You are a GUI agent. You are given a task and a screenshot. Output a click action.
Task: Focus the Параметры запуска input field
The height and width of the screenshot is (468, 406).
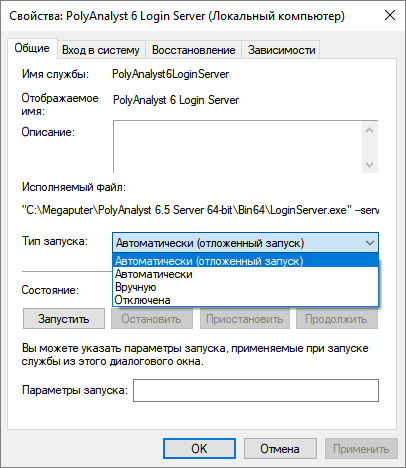coord(256,390)
